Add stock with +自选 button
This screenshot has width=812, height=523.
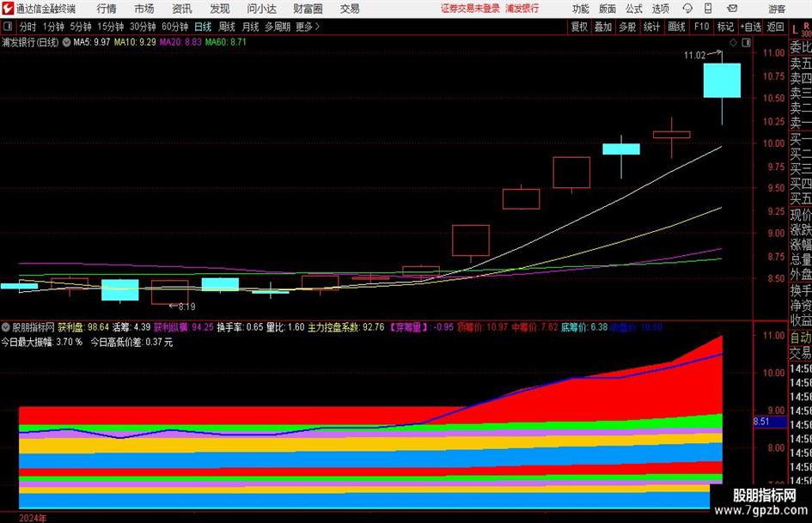click(x=751, y=27)
